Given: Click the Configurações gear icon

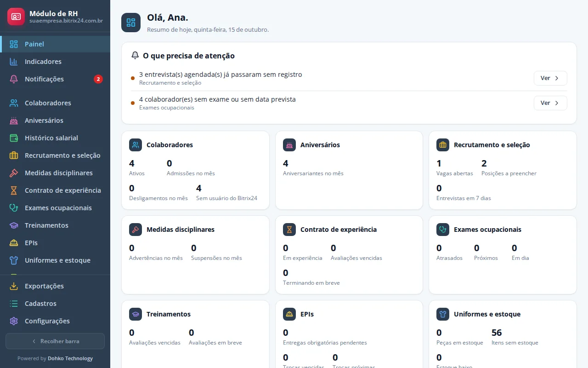Looking at the screenshot, I should click(14, 321).
